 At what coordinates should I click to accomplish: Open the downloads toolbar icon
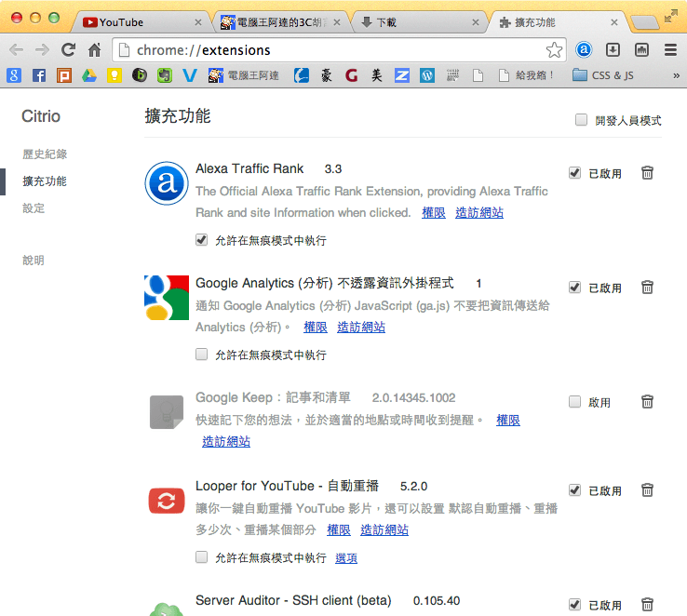click(x=613, y=50)
